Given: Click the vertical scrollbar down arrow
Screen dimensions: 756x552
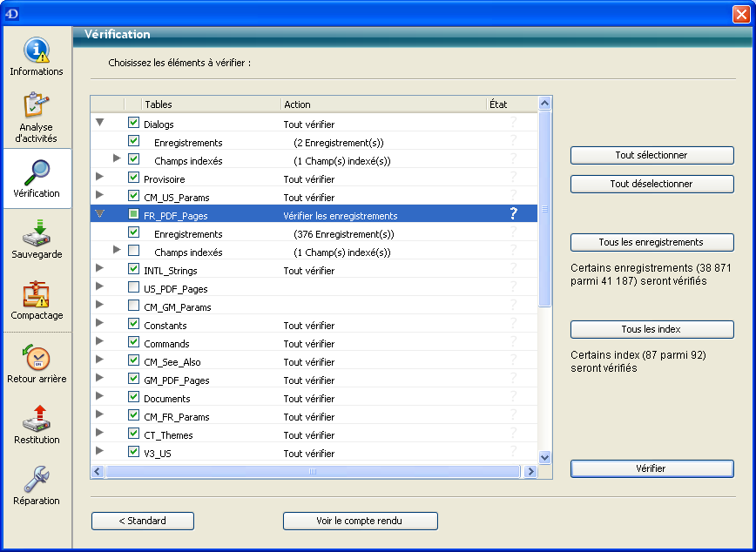Looking at the screenshot, I should tap(545, 457).
